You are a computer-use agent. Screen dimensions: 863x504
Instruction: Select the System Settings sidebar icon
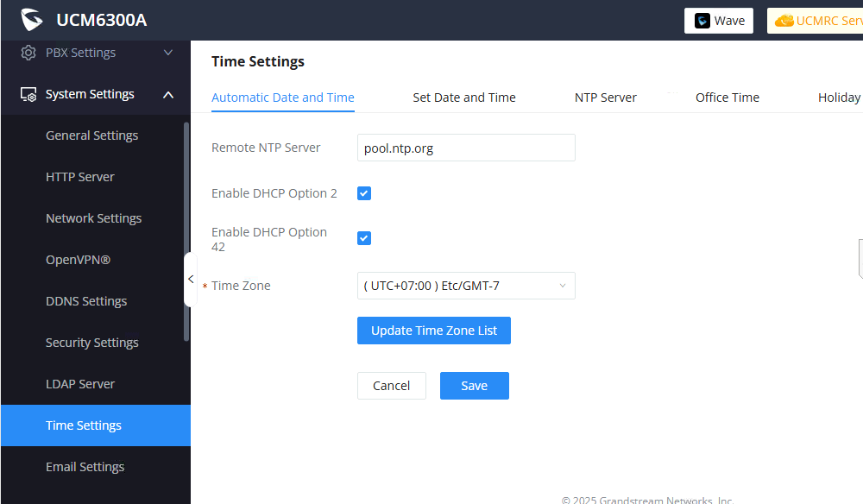pyautogui.click(x=28, y=93)
